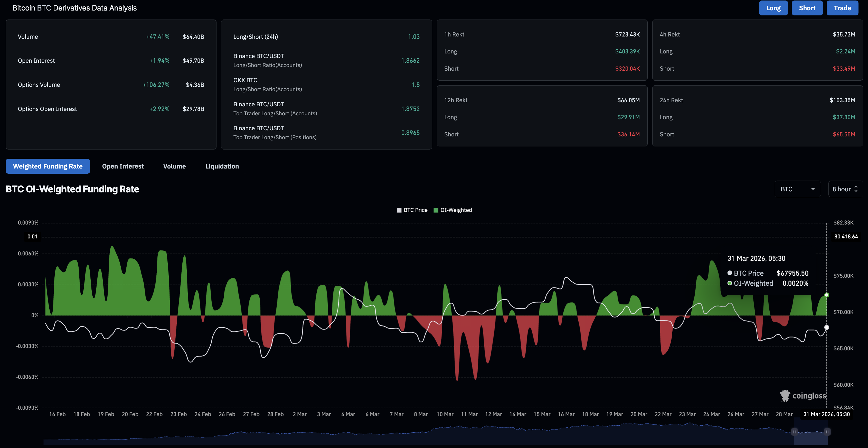The height and width of the screenshot is (448, 868).
Task: Switch to the Liquidation tab
Action: point(222,166)
